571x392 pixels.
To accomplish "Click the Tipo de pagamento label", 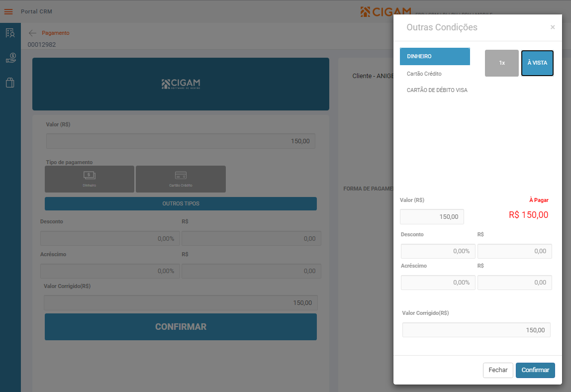I will click(x=69, y=162).
